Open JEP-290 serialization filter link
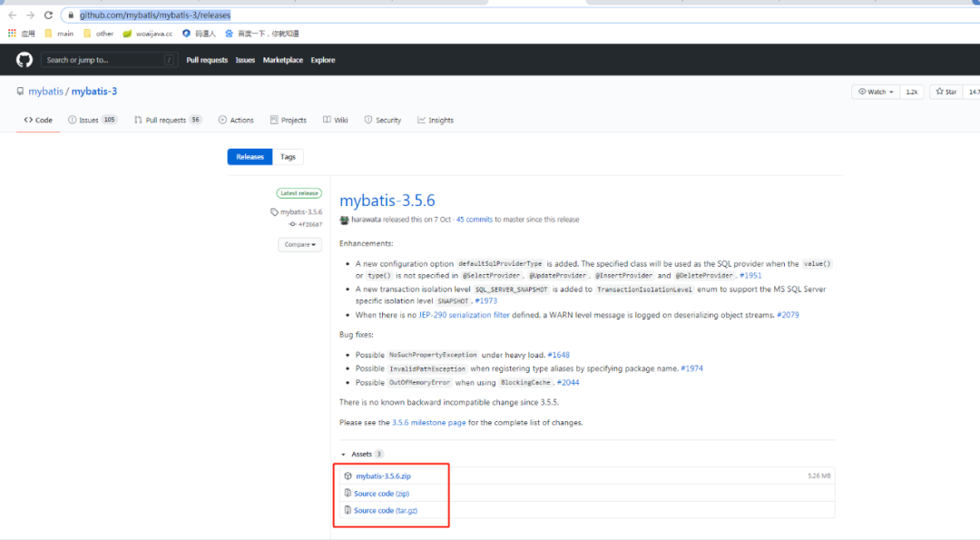The height and width of the screenshot is (540, 980). (x=464, y=315)
